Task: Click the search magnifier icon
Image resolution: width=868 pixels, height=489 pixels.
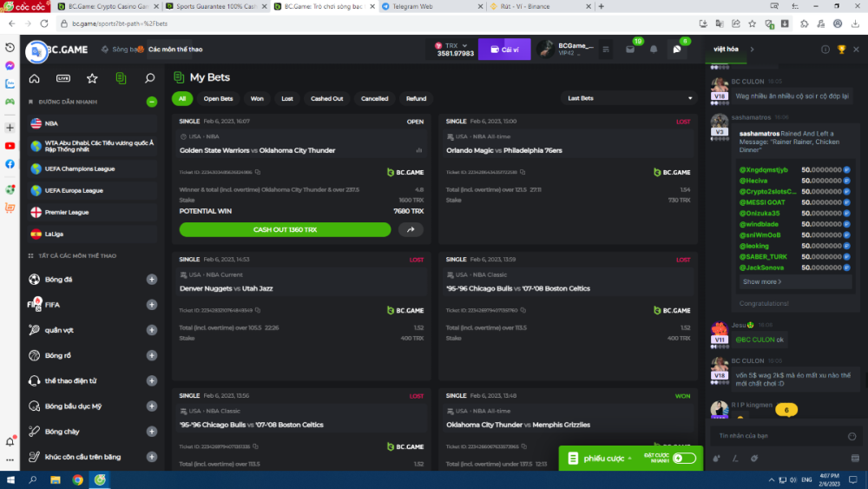Action: [150, 78]
